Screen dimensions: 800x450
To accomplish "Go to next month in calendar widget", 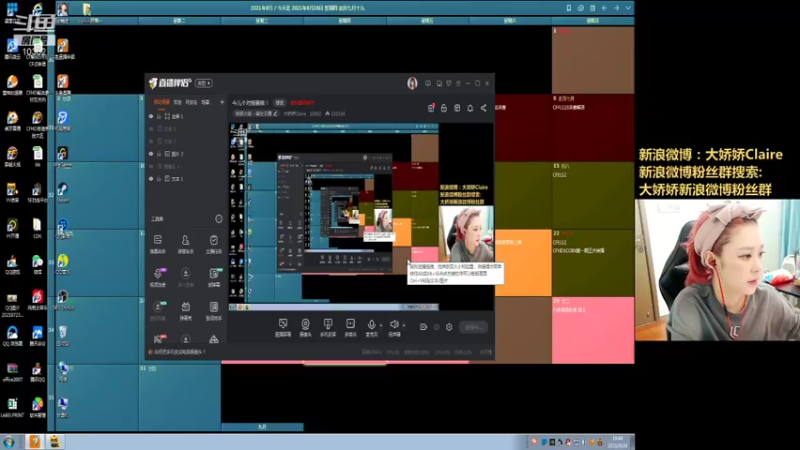I will pos(616,8).
